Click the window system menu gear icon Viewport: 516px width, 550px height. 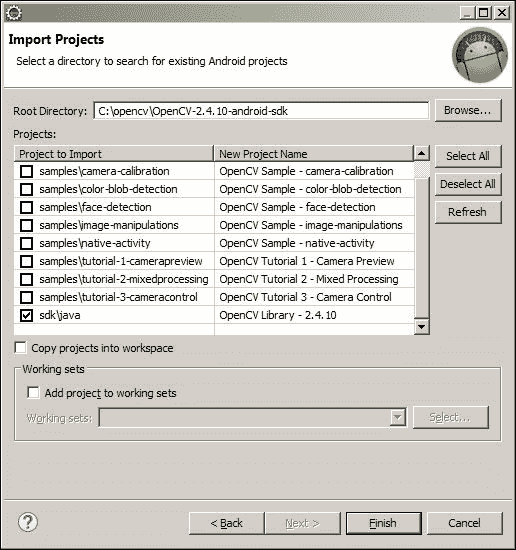tap(14, 13)
